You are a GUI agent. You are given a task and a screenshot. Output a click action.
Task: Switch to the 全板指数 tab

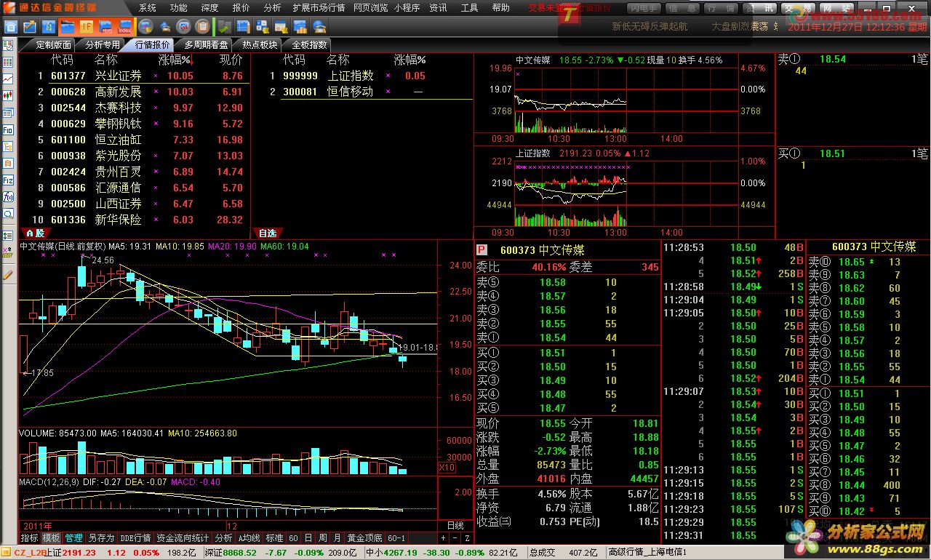(310, 44)
